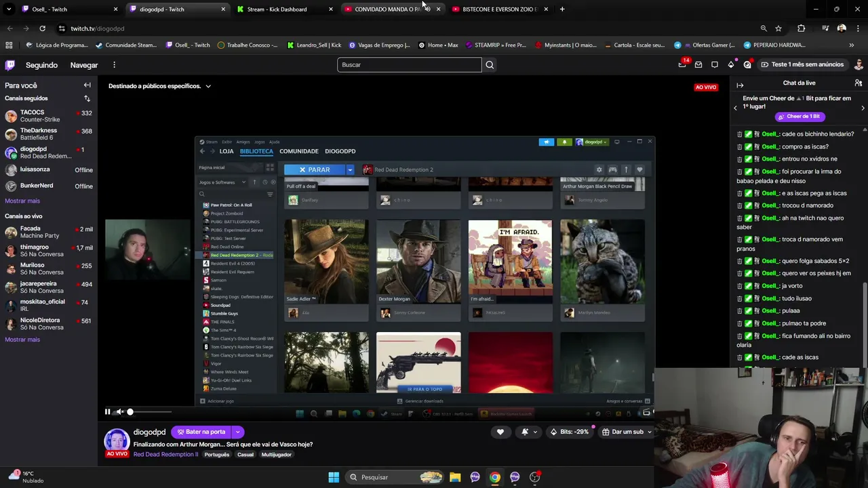Open the I'M AFRAID artwork thumbnail

coord(510,261)
